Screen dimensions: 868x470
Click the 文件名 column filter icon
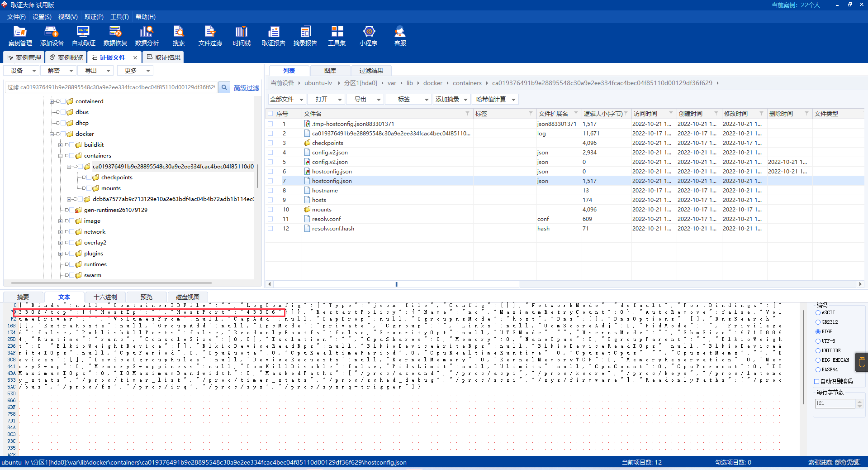467,114
